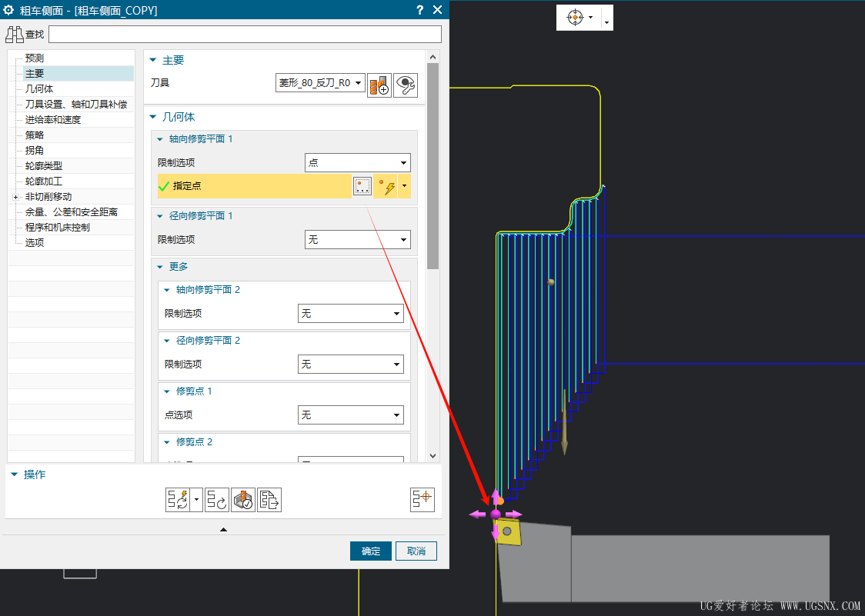
Task: Select 选项 in the left tree
Action: coord(34,243)
